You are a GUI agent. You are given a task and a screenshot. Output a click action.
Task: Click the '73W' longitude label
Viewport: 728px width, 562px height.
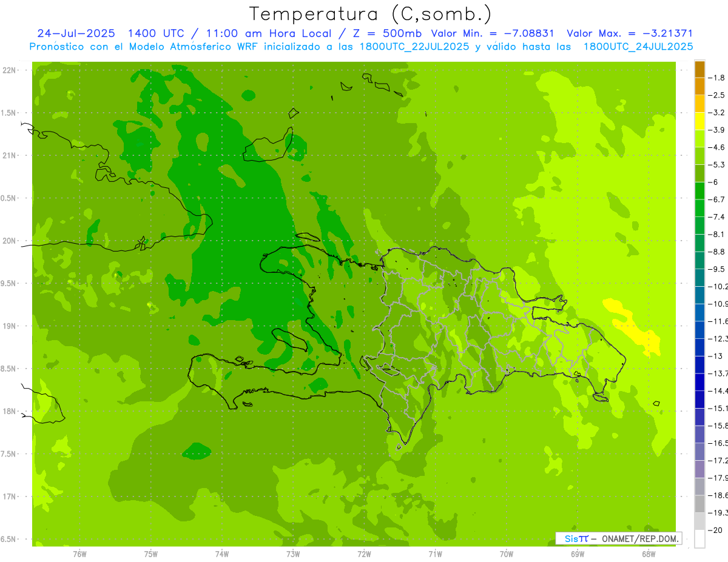[x=293, y=554]
